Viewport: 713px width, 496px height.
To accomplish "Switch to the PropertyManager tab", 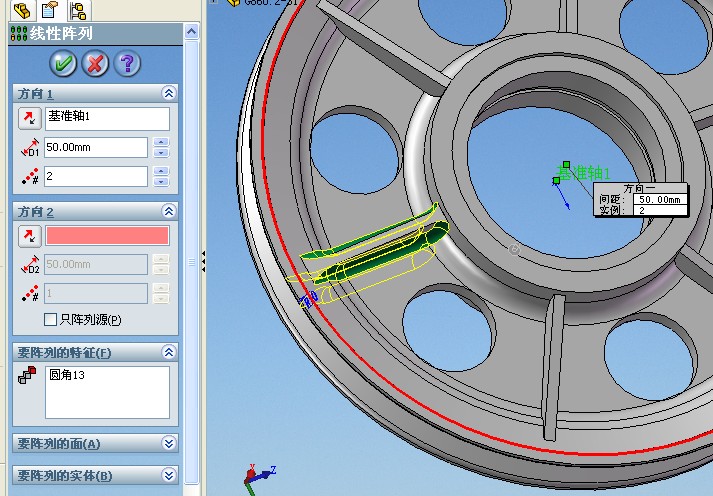I will pyautogui.click(x=50, y=10).
